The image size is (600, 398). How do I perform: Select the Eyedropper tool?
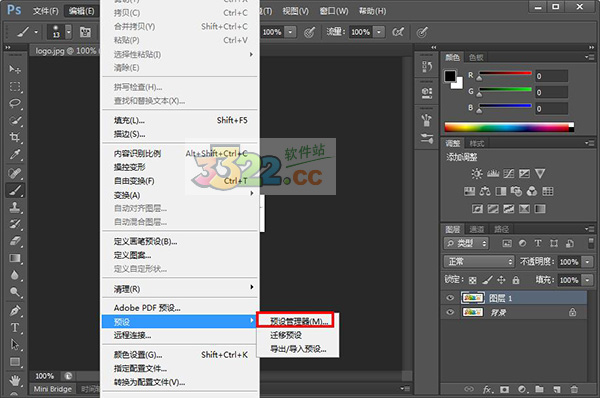pyautogui.click(x=15, y=154)
